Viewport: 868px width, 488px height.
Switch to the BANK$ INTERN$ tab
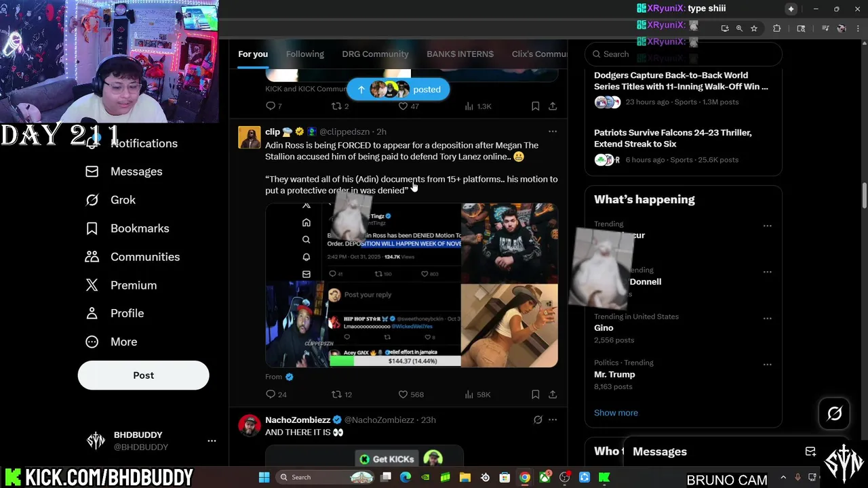[460, 54]
